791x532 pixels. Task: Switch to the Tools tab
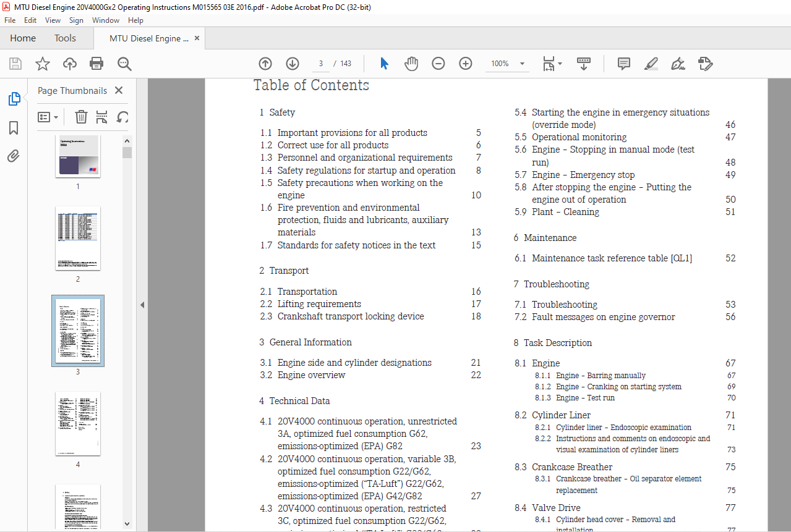tap(65, 38)
